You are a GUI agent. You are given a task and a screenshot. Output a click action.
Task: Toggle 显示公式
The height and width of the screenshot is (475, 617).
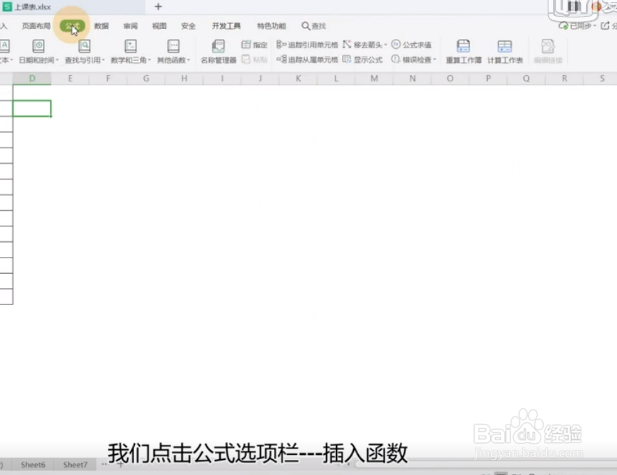[x=362, y=59]
